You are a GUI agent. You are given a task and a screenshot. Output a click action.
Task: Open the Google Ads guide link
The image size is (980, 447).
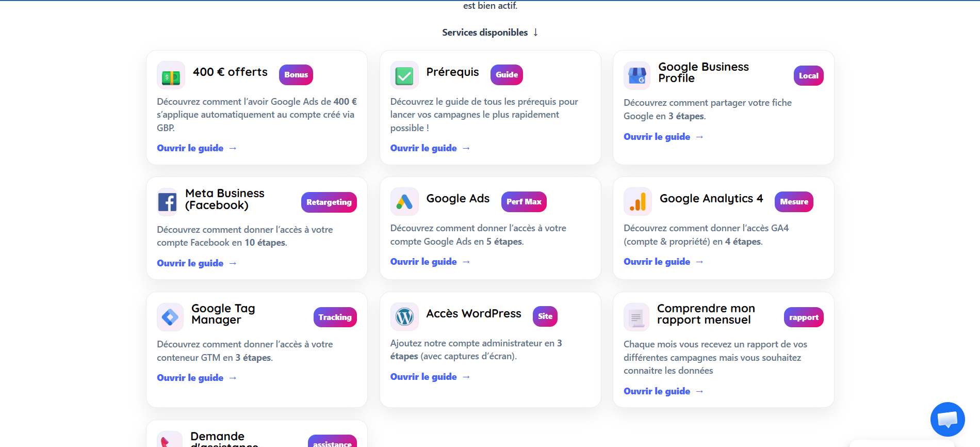click(430, 262)
